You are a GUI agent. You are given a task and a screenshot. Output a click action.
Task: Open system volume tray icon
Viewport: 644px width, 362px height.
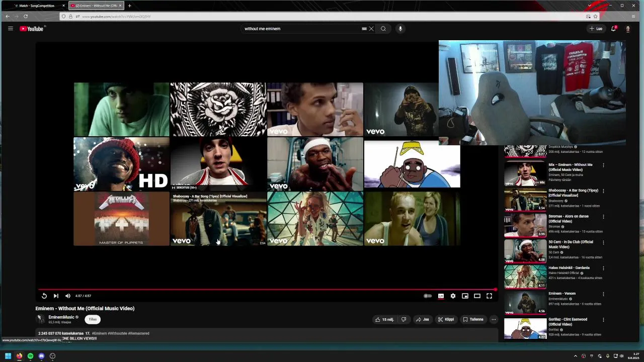coord(623,356)
